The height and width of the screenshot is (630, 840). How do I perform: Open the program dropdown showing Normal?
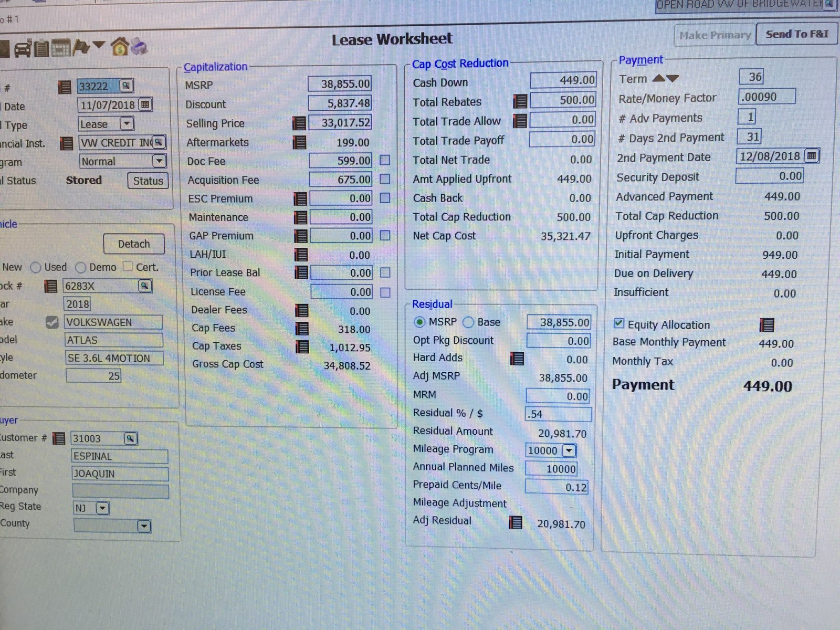(x=159, y=161)
